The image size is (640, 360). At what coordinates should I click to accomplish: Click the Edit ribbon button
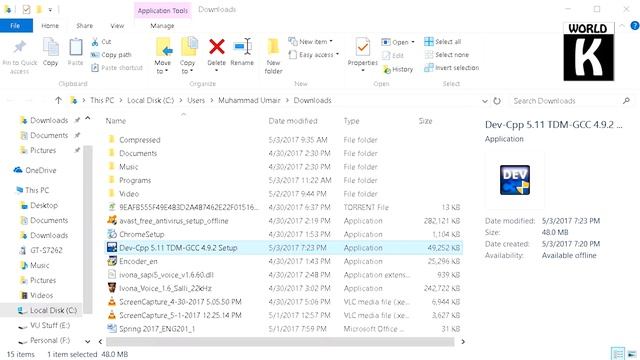pos(393,56)
